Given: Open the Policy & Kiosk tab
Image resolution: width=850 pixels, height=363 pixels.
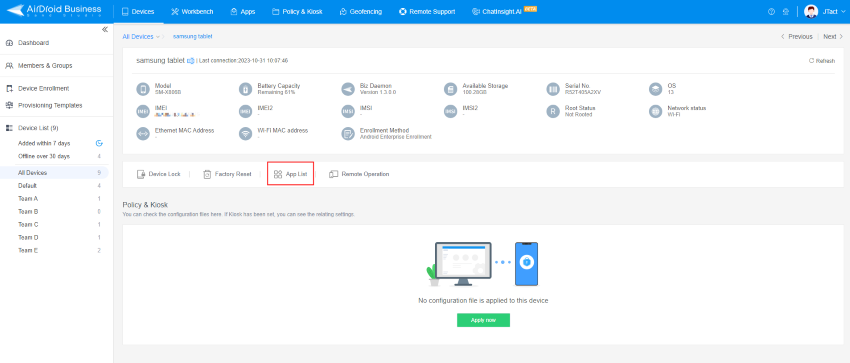Looking at the screenshot, I should pyautogui.click(x=297, y=11).
